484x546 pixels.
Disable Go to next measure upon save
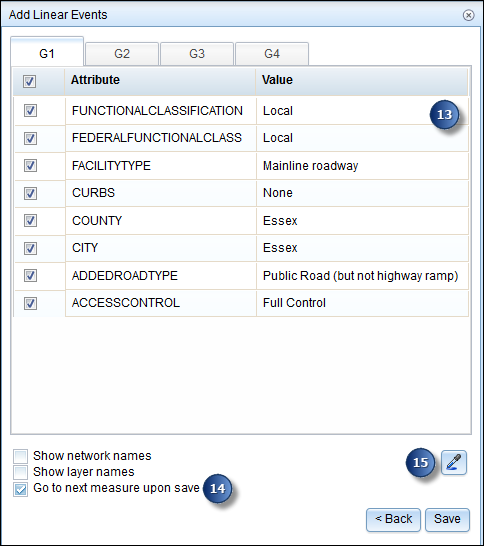(x=21, y=489)
